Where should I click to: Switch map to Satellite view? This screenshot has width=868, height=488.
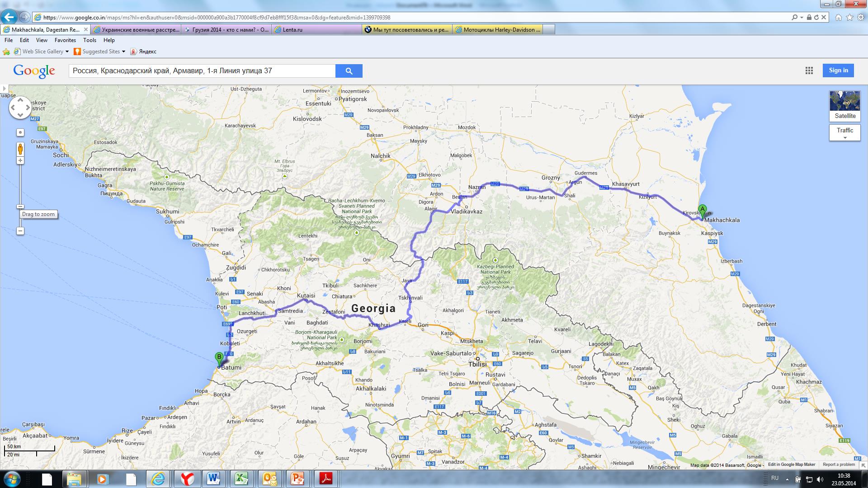click(845, 106)
